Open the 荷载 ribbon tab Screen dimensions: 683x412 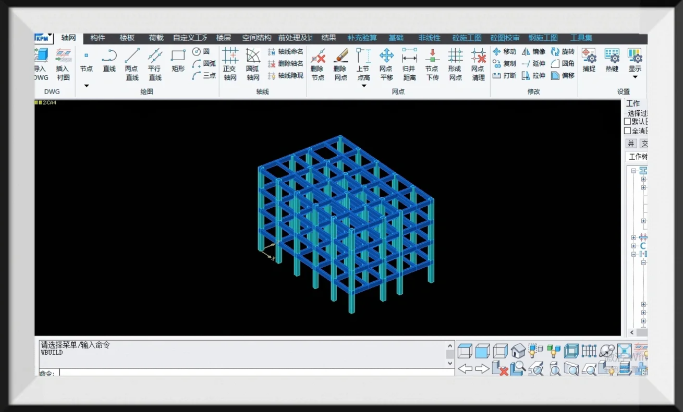(x=156, y=37)
